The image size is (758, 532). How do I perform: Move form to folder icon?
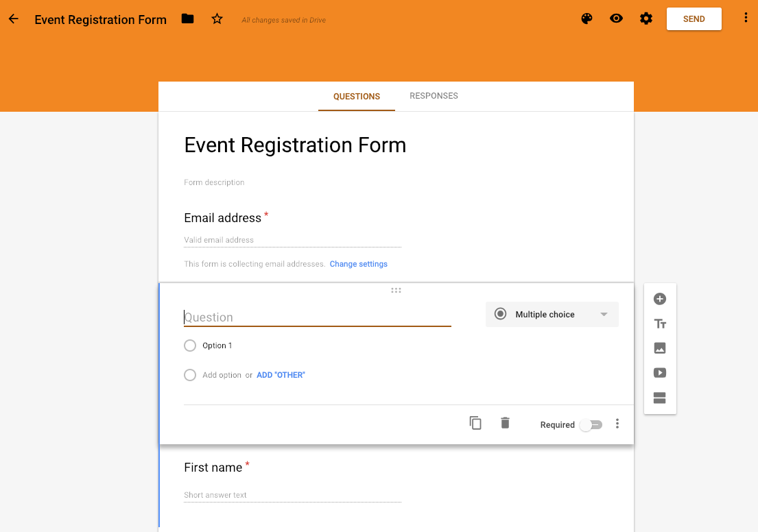click(x=187, y=19)
